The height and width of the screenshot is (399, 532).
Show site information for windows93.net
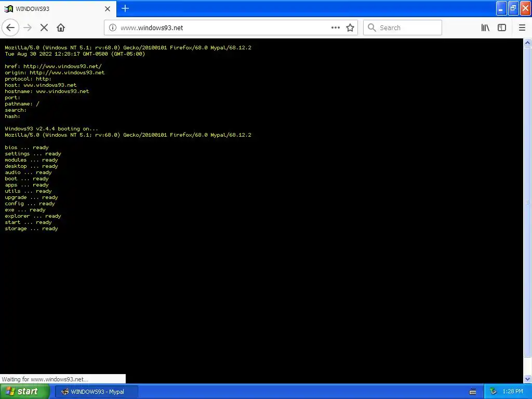pos(113,28)
